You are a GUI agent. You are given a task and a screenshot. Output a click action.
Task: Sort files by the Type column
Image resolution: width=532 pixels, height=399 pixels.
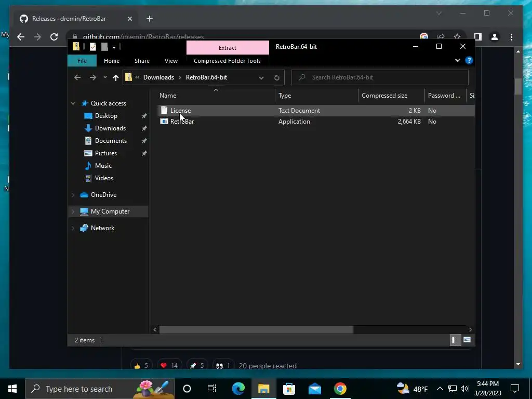(x=316, y=96)
